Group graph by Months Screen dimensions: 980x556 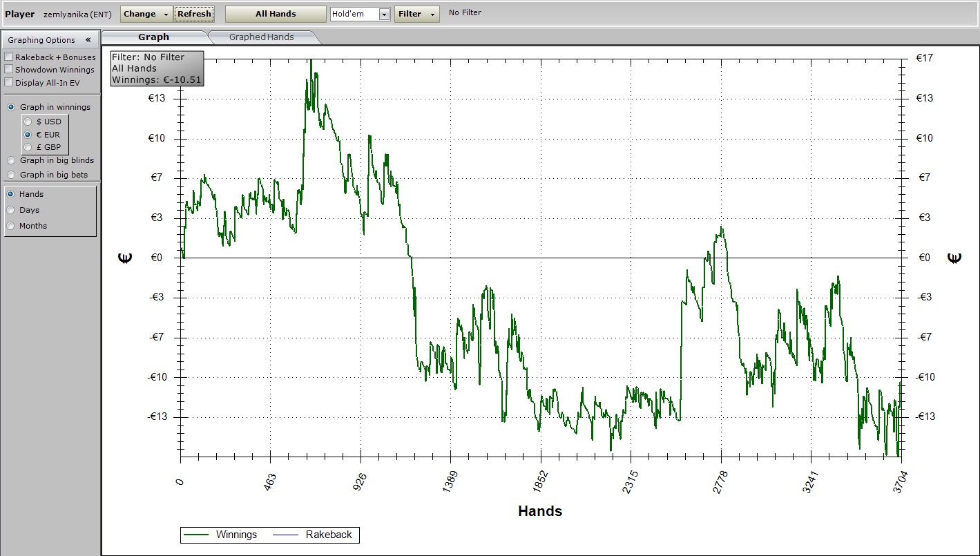(10, 226)
